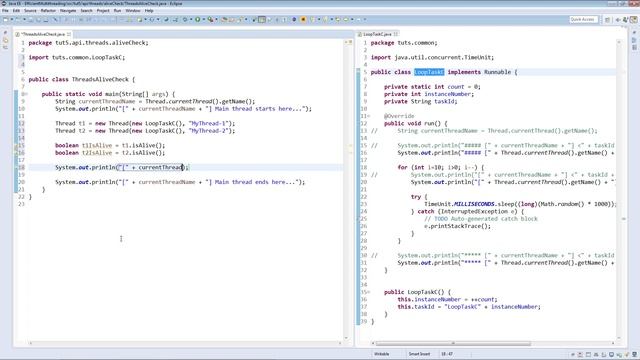Click the blue circle icon in toolbar
Viewport: 640px width, 360px height.
294,19
